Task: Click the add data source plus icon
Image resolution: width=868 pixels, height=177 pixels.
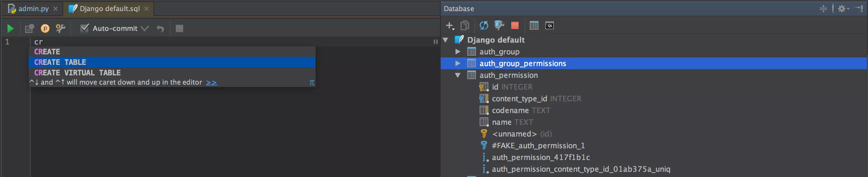Action: (x=450, y=26)
